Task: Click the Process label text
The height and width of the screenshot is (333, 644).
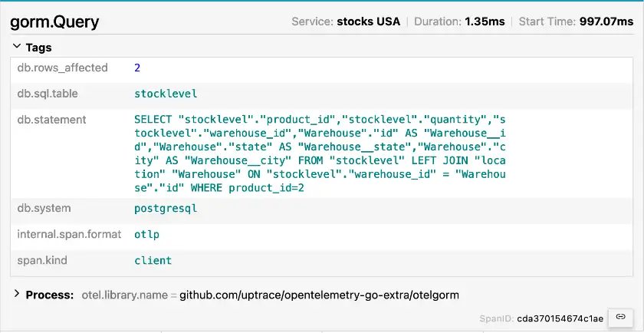Action: tap(49, 295)
